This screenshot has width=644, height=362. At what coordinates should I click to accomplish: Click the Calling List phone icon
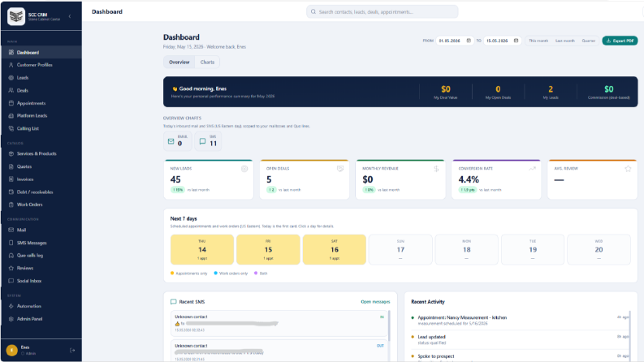coord(11,128)
